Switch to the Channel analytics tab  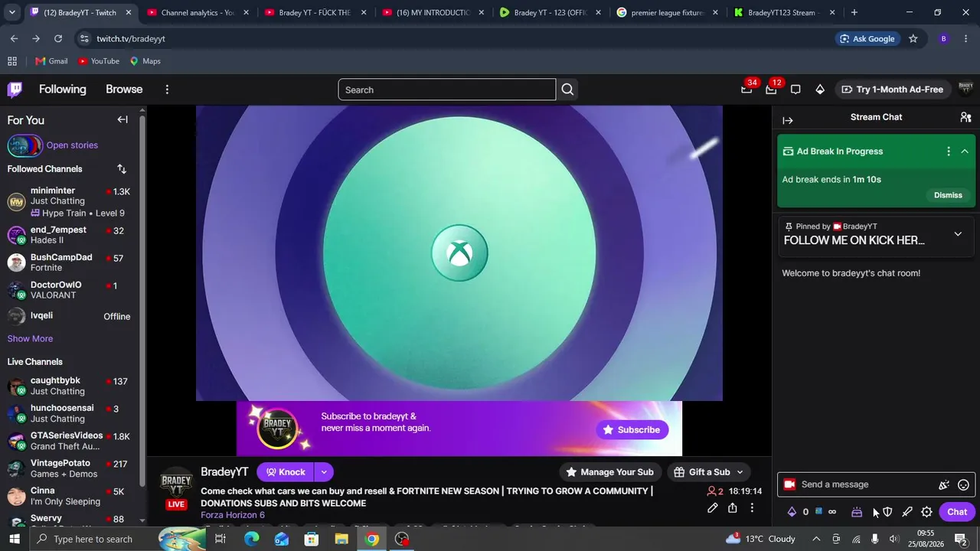point(197,13)
